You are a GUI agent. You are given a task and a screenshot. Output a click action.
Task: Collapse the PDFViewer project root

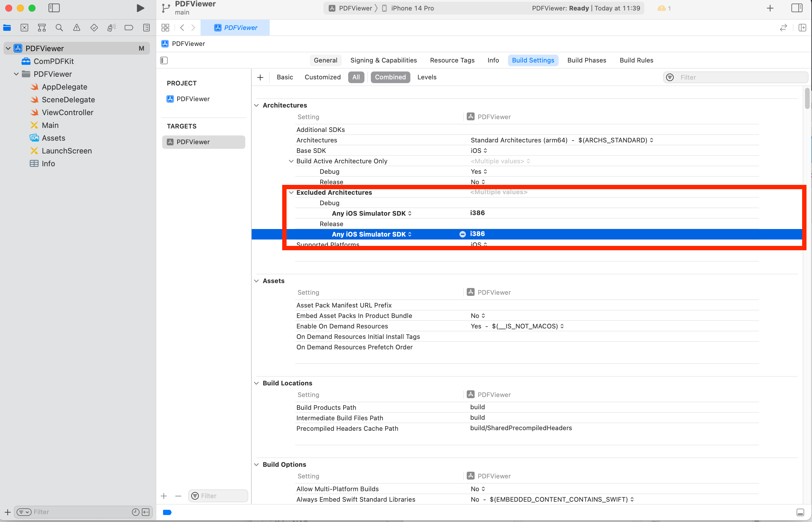[x=8, y=49]
